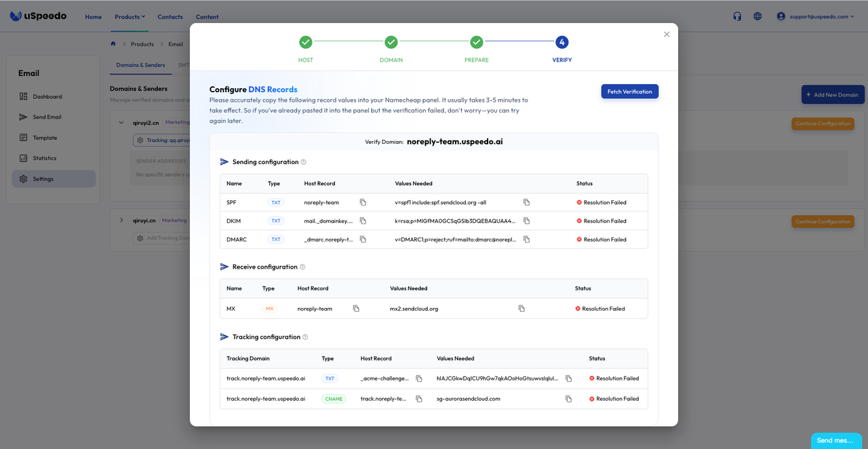Open the support@uspeedo.com account dropdown
This screenshot has width=868, height=449.
point(816,16)
